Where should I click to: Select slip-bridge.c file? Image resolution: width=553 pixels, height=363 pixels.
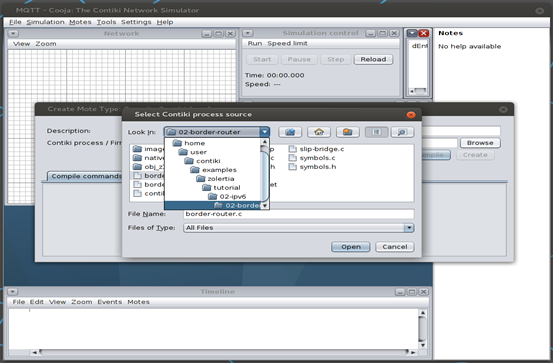coord(322,149)
